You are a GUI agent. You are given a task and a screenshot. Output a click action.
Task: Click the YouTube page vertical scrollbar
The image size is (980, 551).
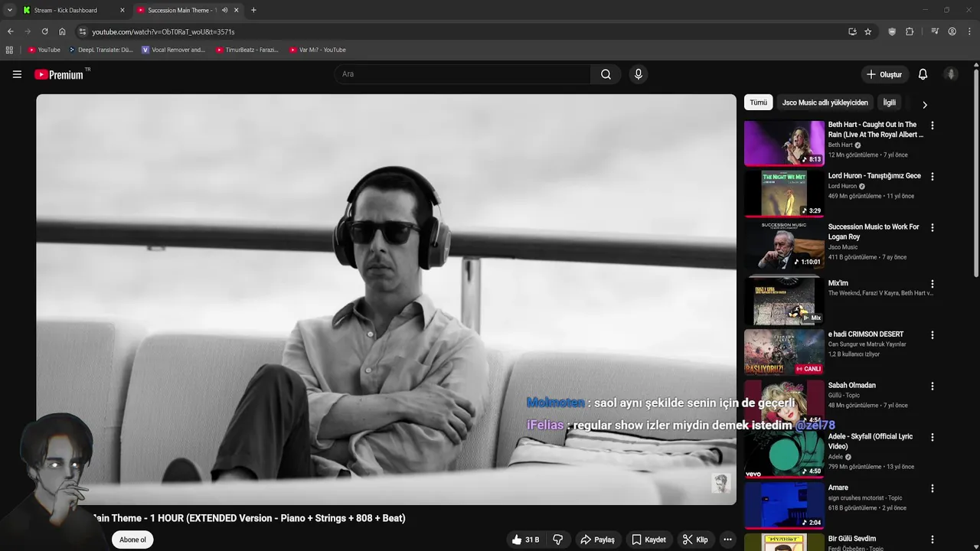tap(976, 172)
